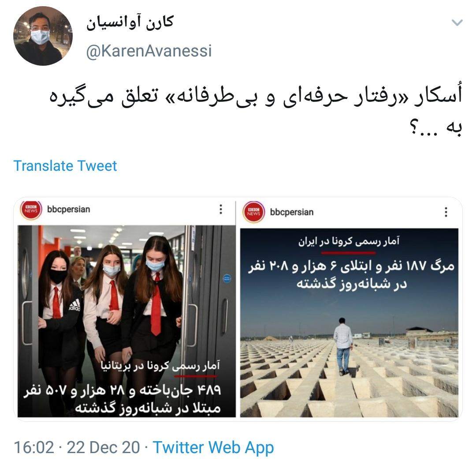Viewport: 476px width, 465px height.
Task: Open the right image of the cemetery graves
Action: (349, 322)
